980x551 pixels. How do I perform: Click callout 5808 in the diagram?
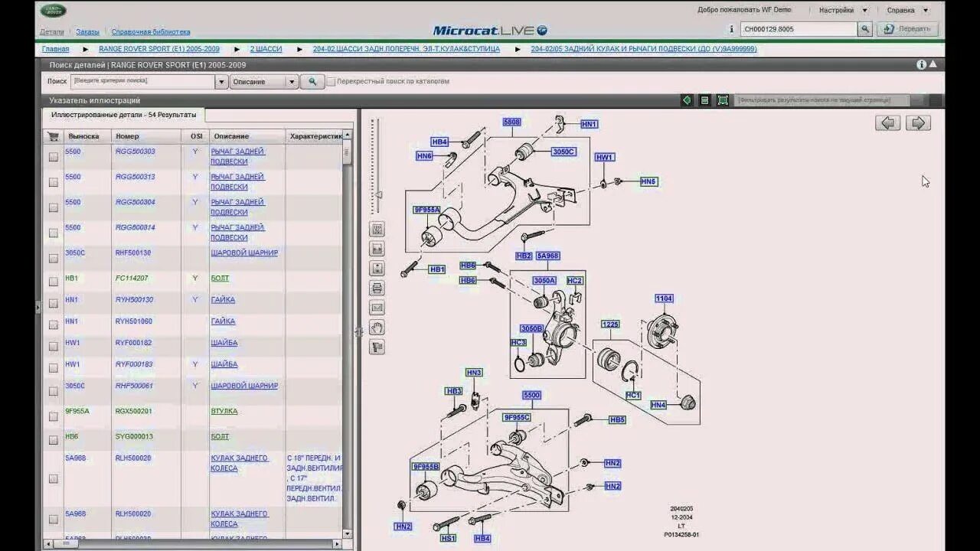(x=511, y=122)
